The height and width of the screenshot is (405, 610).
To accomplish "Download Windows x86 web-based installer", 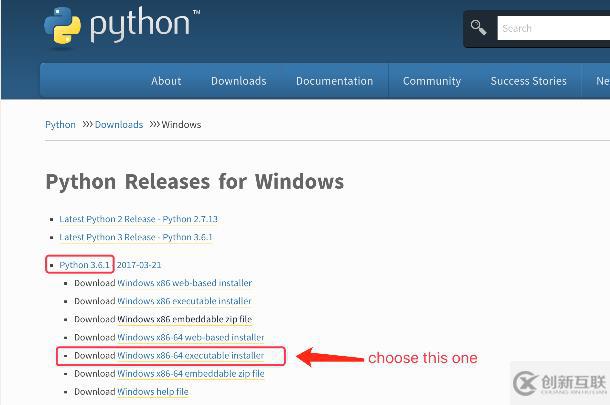I will pyautogui.click(x=184, y=283).
